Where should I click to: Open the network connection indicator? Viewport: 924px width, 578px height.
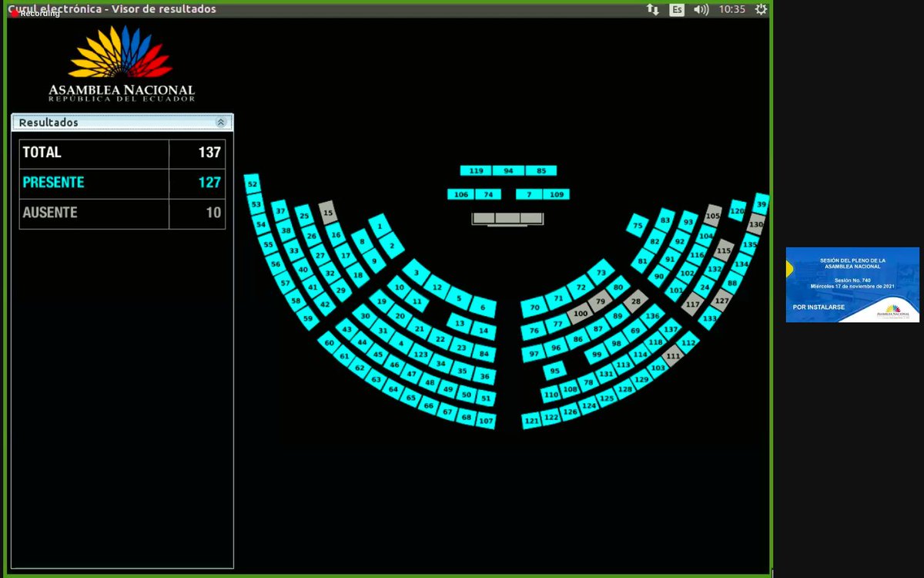click(x=652, y=9)
